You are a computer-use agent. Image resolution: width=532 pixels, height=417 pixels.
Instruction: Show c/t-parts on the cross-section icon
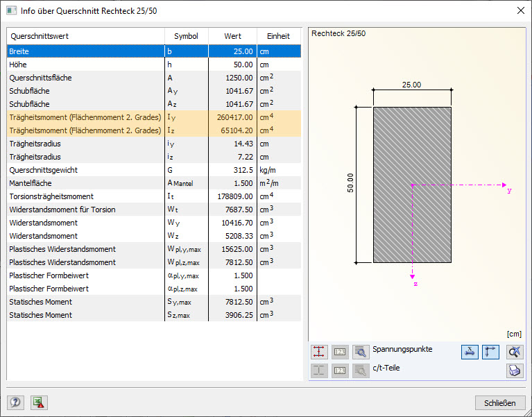coord(319,371)
